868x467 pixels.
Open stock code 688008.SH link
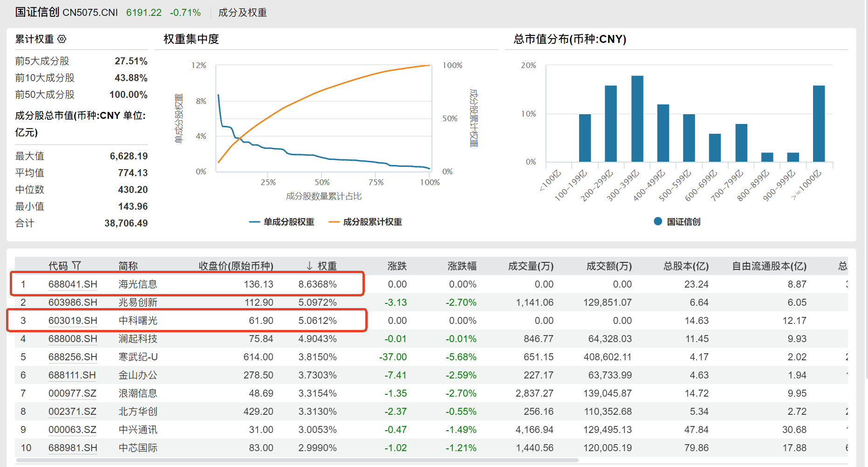pos(73,339)
